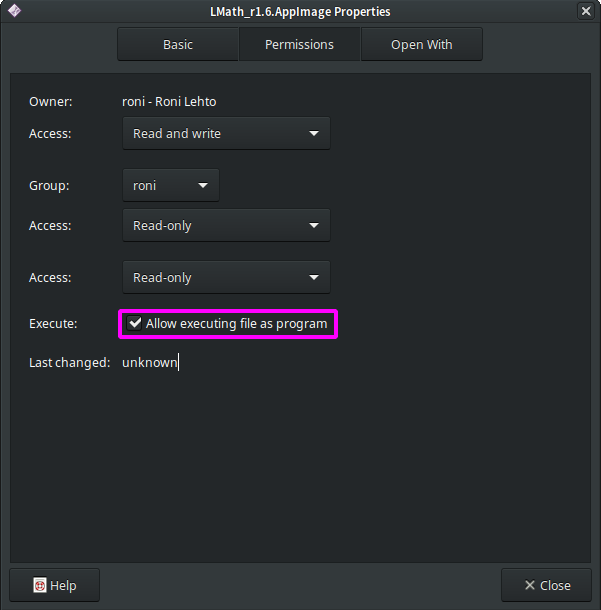601x610 pixels.
Task: Click the Help button
Action: (54, 585)
